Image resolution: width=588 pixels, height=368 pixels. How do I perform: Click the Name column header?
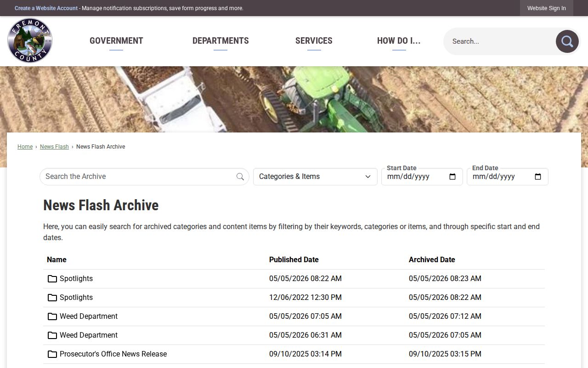(57, 260)
